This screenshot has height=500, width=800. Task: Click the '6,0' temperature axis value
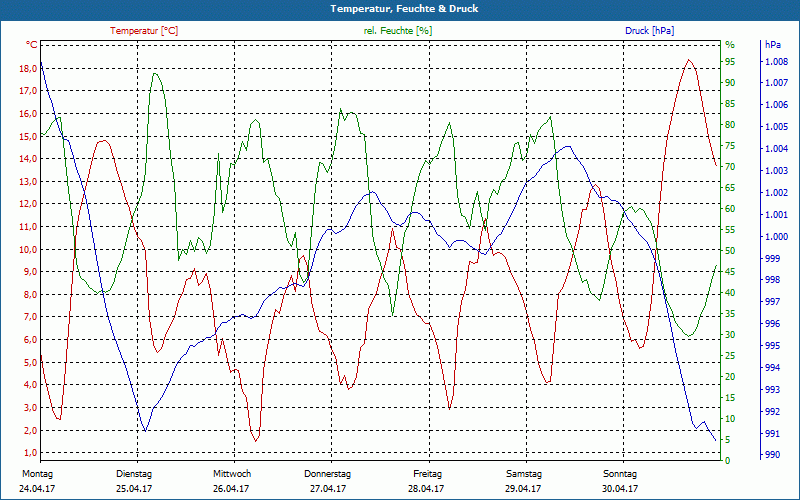[x=30, y=339]
